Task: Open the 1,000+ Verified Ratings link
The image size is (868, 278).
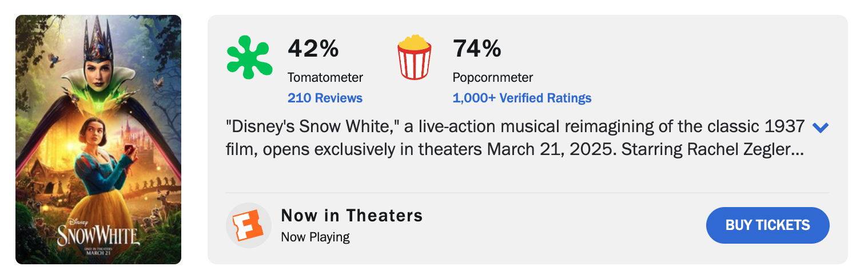Action: (521, 98)
